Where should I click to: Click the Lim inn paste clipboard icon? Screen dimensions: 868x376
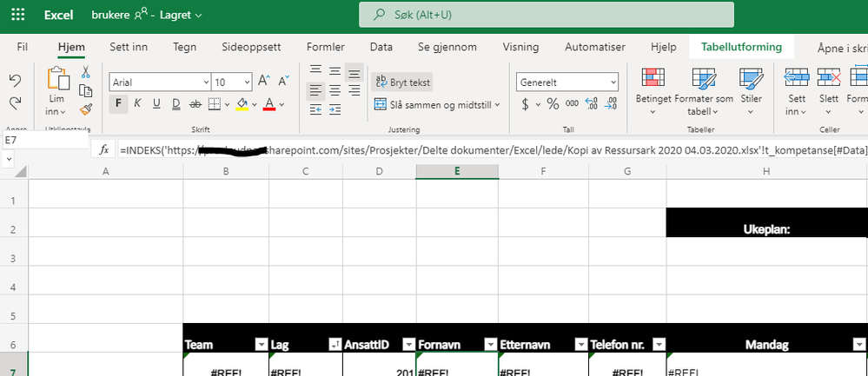tap(58, 78)
